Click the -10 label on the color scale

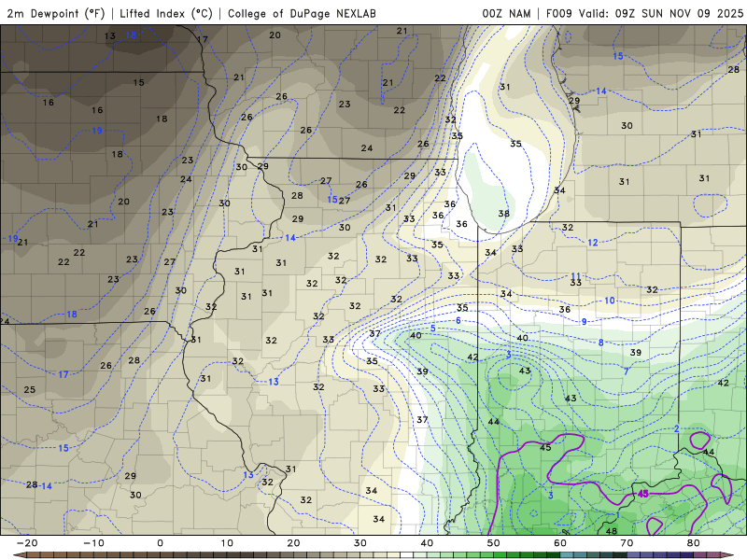click(x=93, y=543)
